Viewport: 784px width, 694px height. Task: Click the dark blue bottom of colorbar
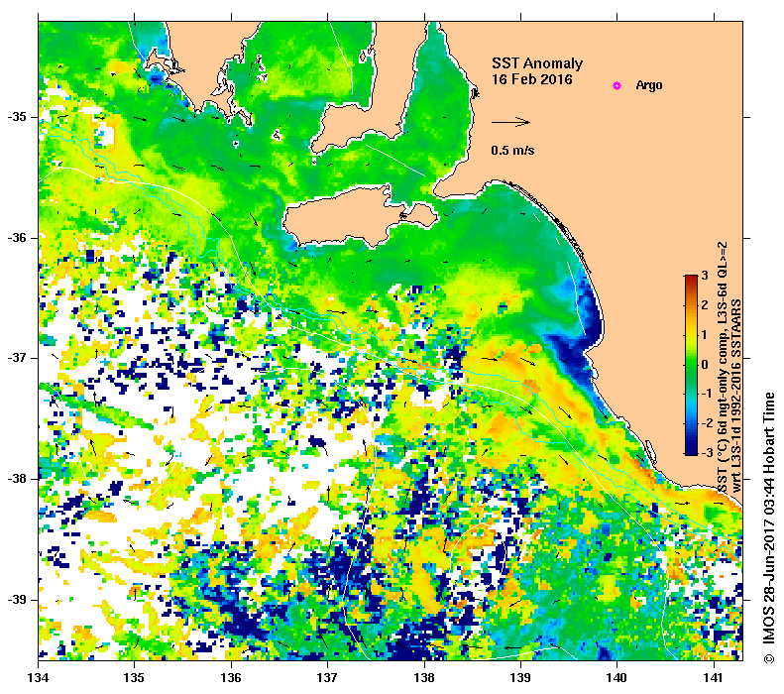tap(691, 450)
